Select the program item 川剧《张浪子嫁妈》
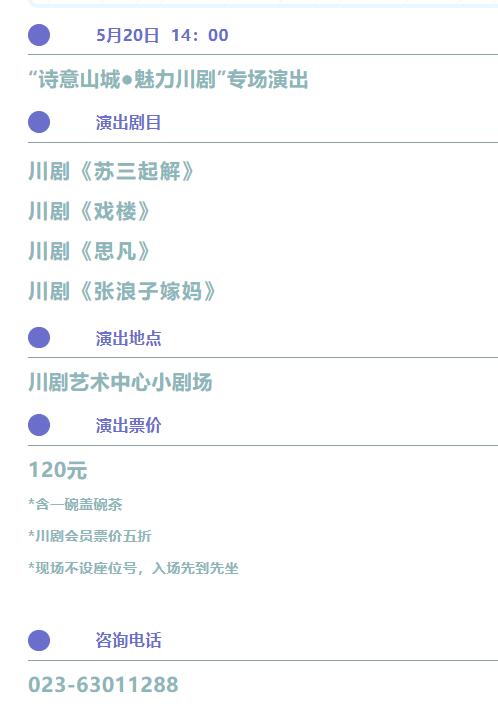 point(122,291)
